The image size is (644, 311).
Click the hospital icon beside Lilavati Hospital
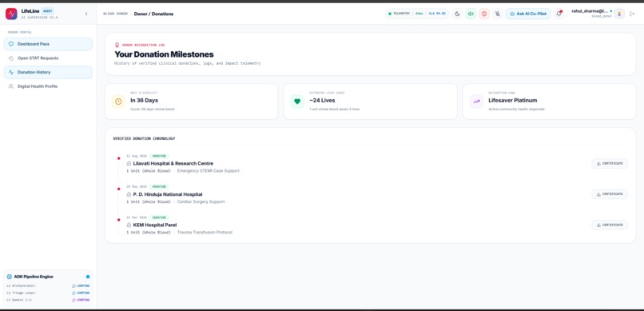[129, 164]
